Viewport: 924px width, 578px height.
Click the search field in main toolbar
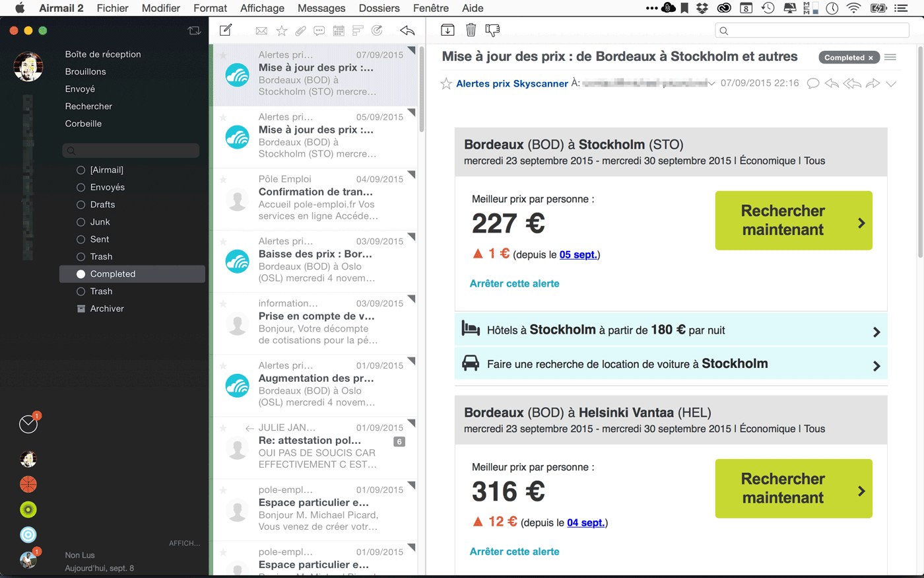[812, 30]
